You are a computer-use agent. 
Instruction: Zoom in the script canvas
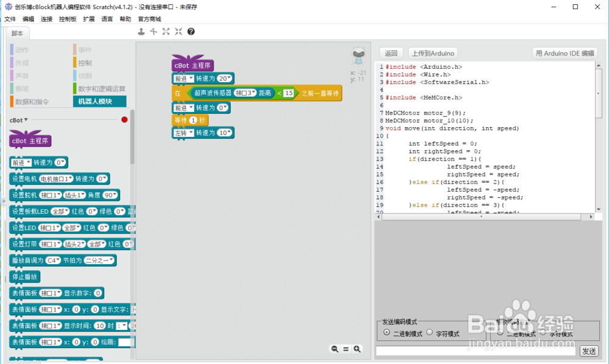coord(357,349)
